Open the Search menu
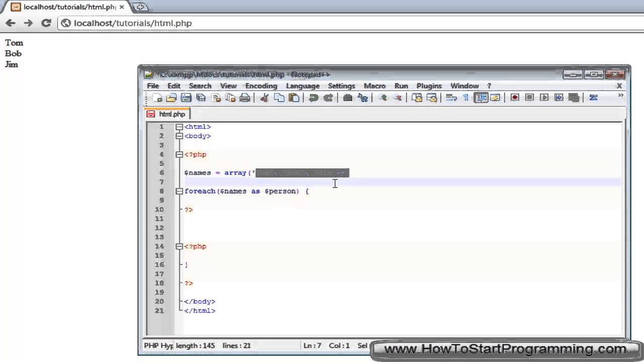This screenshot has width=644, height=362. pos(200,86)
